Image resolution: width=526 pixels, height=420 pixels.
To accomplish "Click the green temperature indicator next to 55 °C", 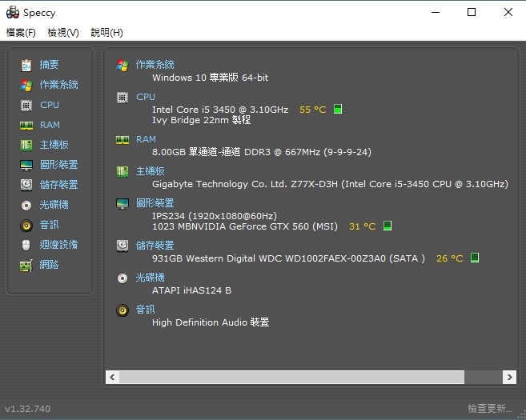I will 338,109.
